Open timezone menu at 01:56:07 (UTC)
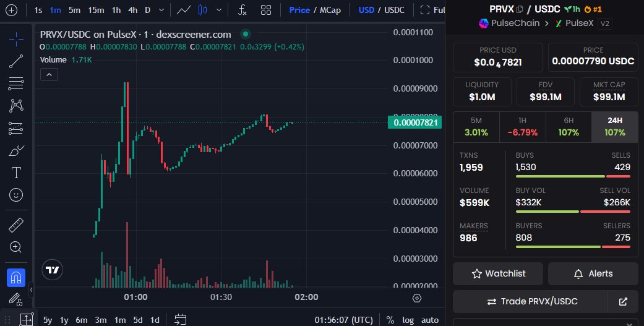The width and height of the screenshot is (644, 326). (344, 320)
